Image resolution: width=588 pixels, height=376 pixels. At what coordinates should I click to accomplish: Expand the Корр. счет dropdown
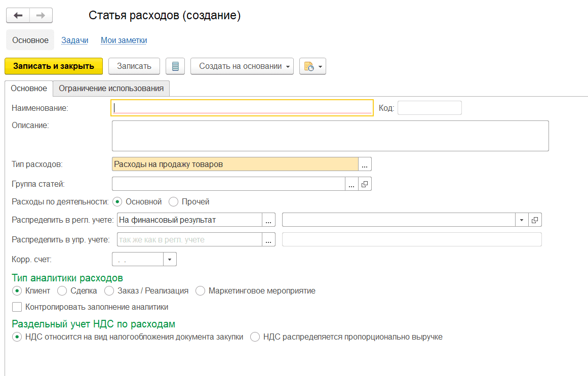tap(170, 260)
